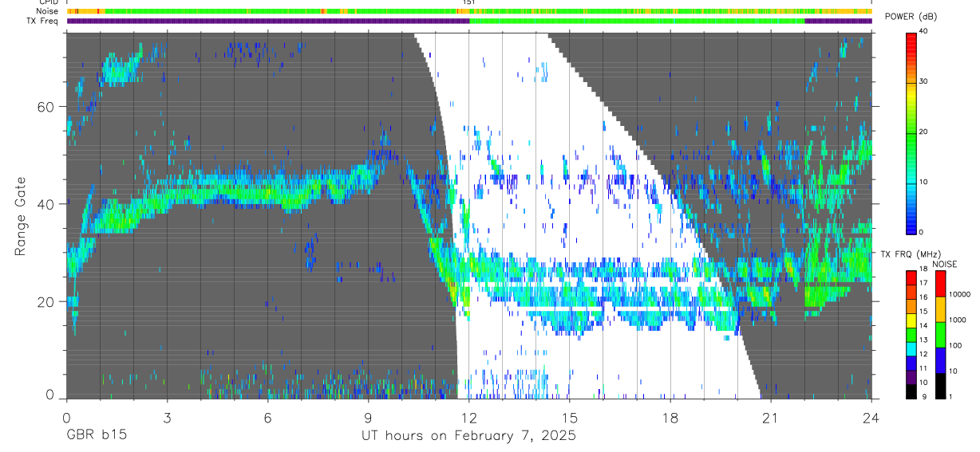980x452 pixels.
Task: Click the "1000" label on NOISE scale
Action: (958, 320)
